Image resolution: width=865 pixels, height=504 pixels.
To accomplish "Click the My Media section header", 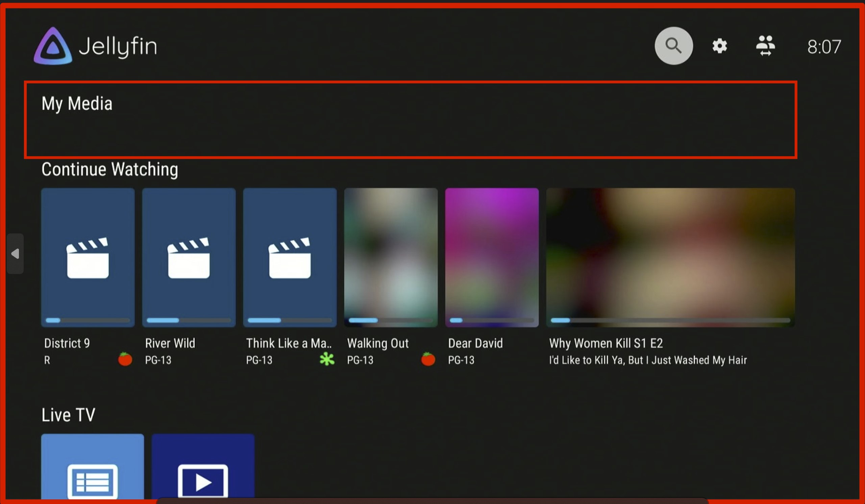I will pos(77,104).
